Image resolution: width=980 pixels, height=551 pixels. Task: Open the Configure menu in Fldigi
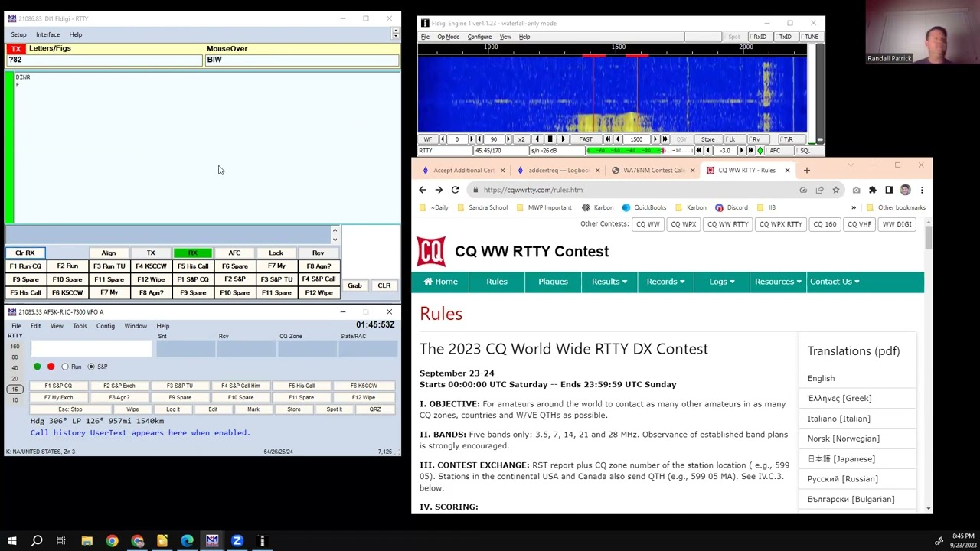point(479,37)
